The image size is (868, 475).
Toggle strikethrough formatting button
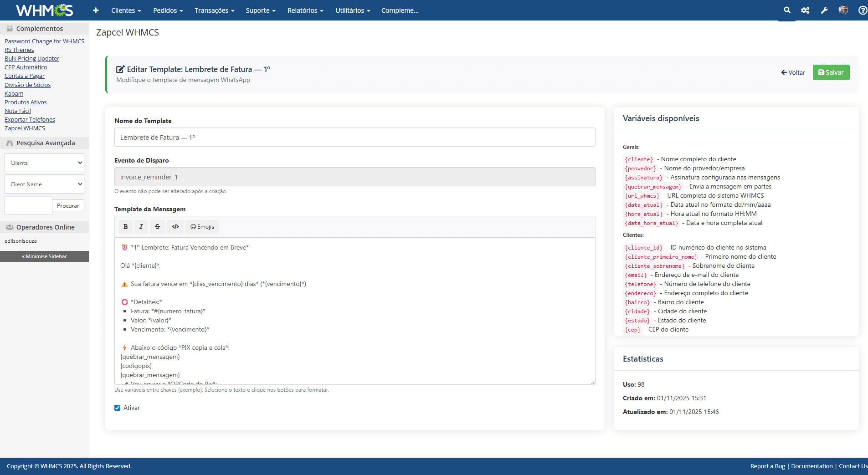[x=158, y=227]
